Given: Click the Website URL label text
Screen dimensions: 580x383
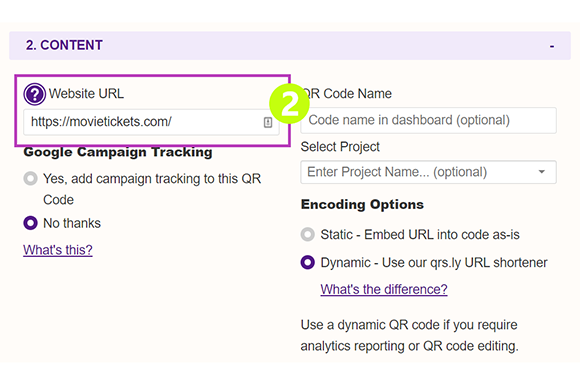Looking at the screenshot, I should click(86, 94).
